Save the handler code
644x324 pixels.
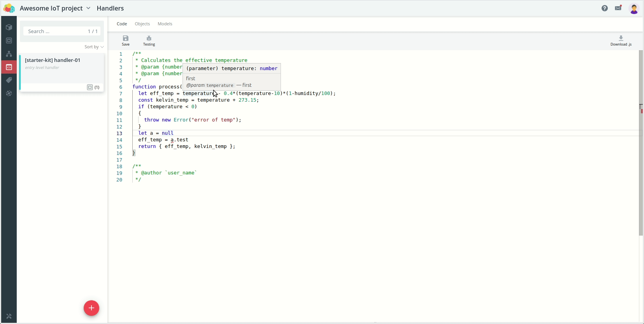126,40
